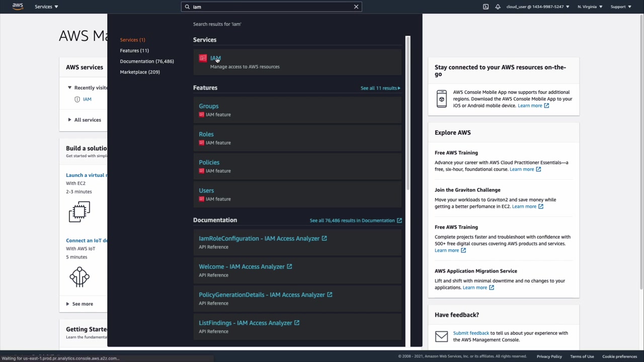The image size is (644, 362).
Task: Open the N. Virginia region dropdown
Action: coord(590,7)
